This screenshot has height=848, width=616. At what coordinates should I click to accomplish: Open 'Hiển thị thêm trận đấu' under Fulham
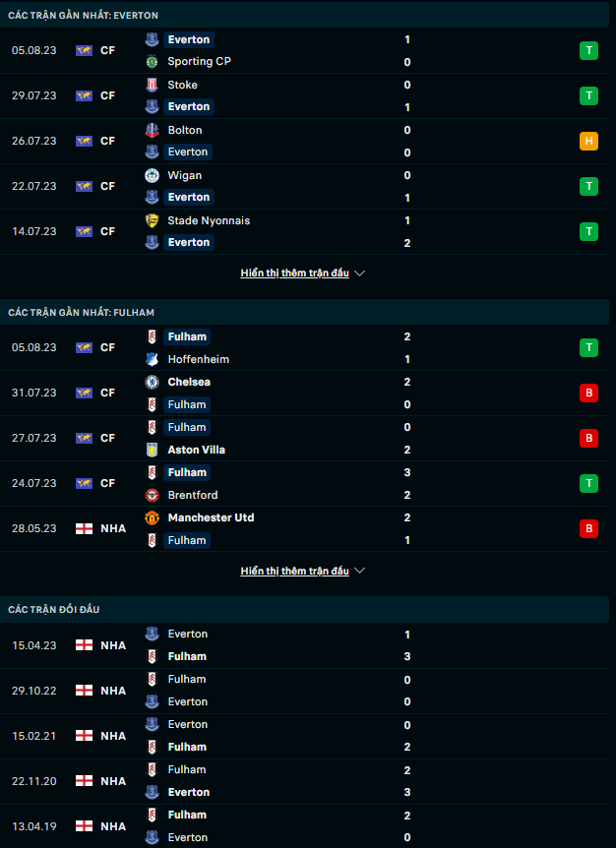pyautogui.click(x=294, y=571)
